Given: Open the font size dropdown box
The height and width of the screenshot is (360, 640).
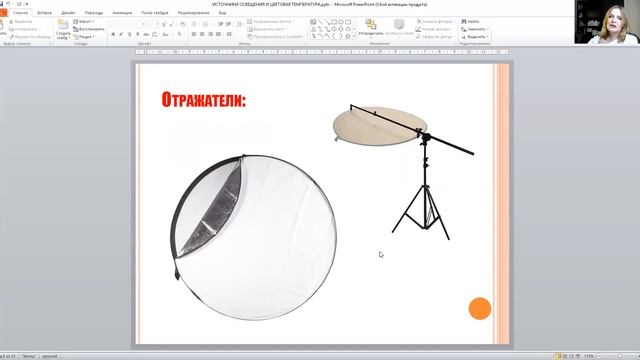Looking at the screenshot, I should (152, 24).
